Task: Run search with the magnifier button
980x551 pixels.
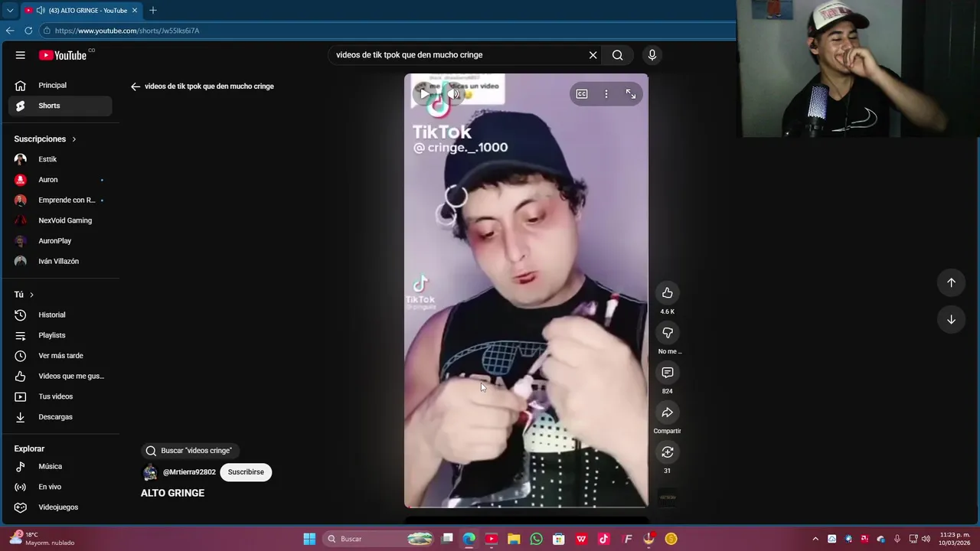Action: pos(617,55)
